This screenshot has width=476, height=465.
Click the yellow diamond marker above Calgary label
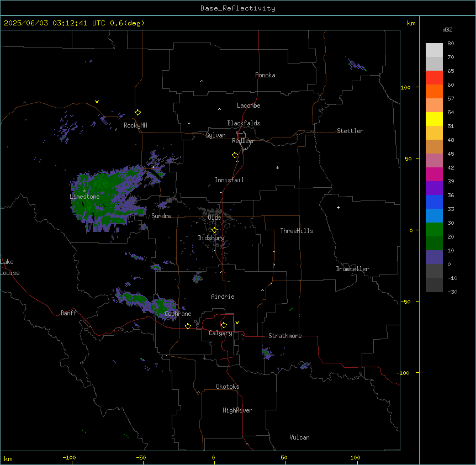224,325
